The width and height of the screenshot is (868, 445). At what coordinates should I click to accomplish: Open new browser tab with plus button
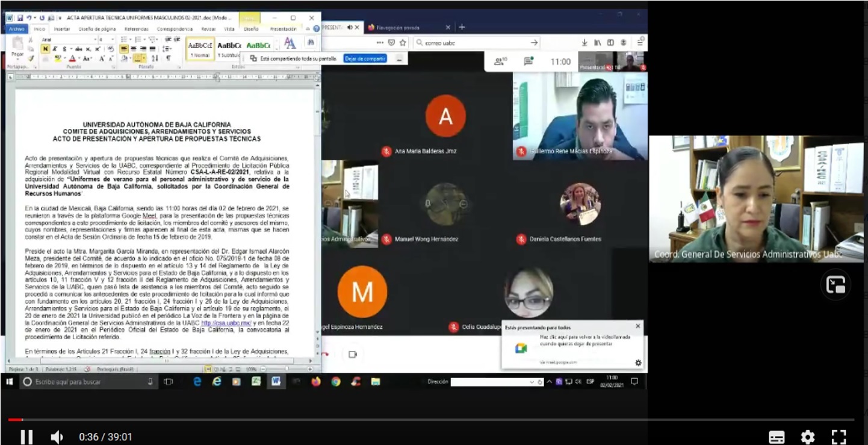(x=462, y=27)
